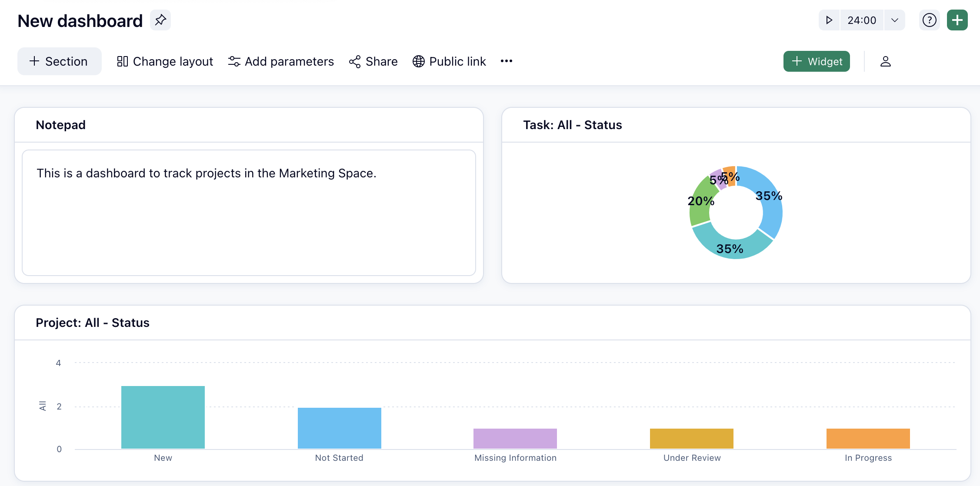The image size is (980, 486).
Task: Open the three-dots more options menu
Action: (506, 61)
